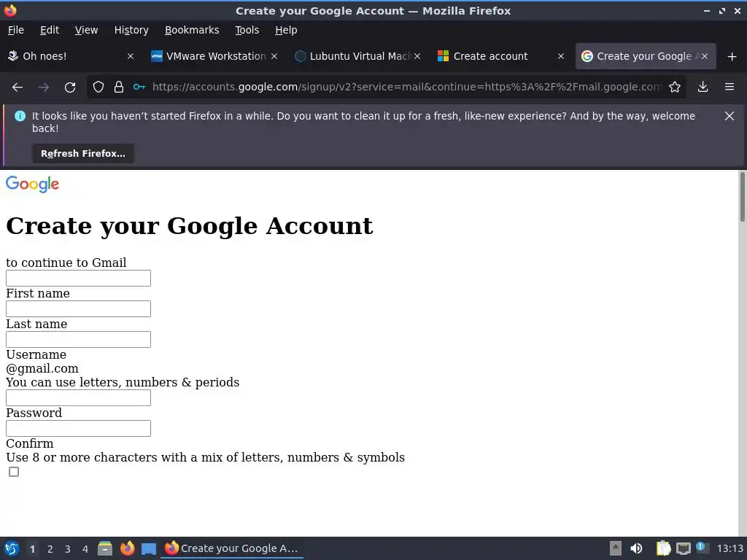Image resolution: width=747 pixels, height=560 pixels.
Task: Click the Firefox window button in the taskbar
Action: (233, 548)
